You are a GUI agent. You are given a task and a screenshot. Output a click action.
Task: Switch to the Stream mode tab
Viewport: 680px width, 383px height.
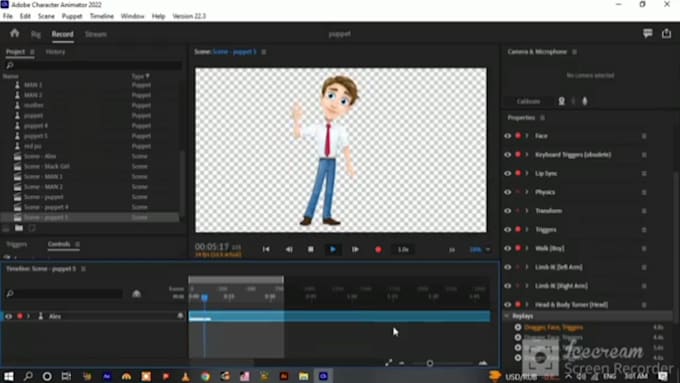click(x=96, y=34)
